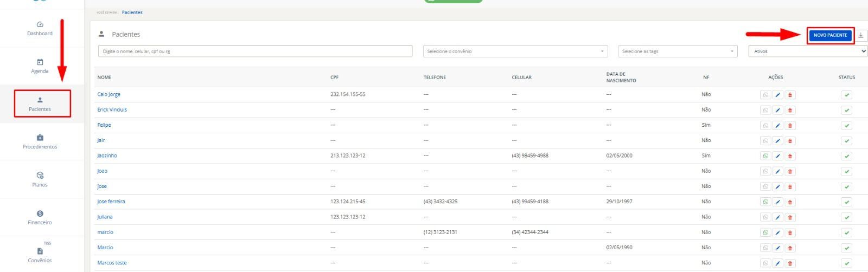Select celular (34) 42344-2344 cell

530,232
